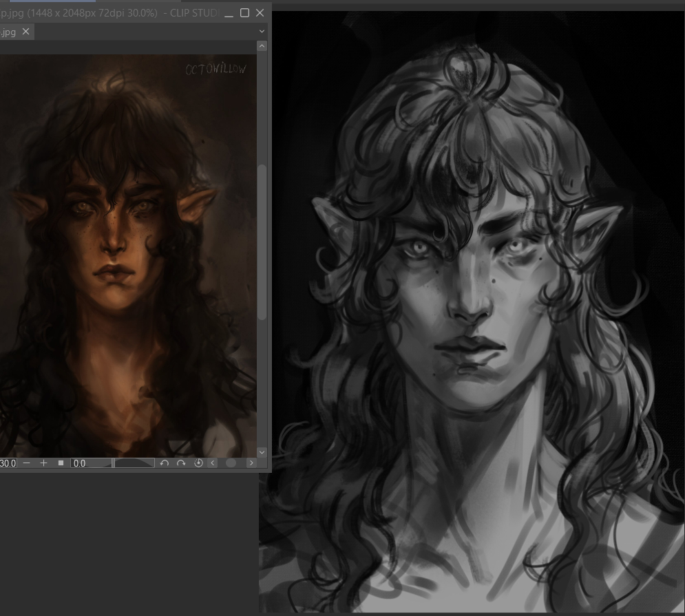685x616 pixels.
Task: Click the vertical scrollbar thumb
Action: (x=262, y=241)
